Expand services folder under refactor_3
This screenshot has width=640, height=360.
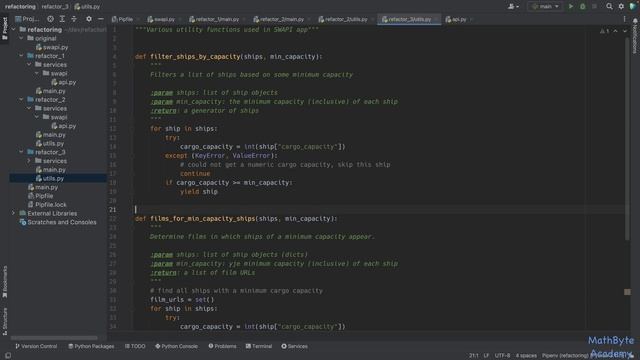coord(29,161)
